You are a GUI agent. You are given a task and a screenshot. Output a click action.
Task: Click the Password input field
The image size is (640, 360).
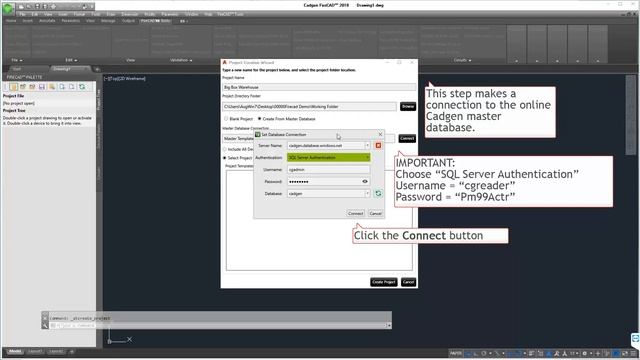tap(329, 181)
